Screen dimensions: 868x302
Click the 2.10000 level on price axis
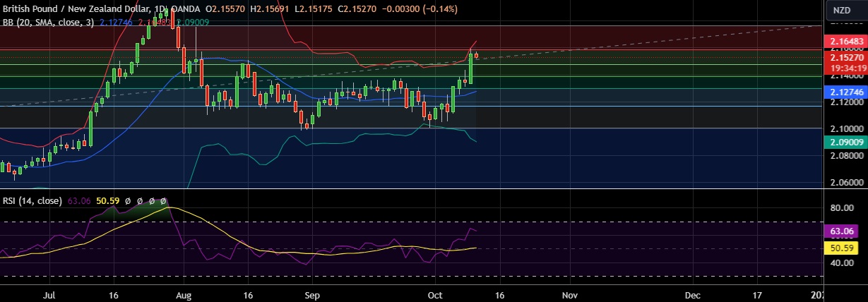845,128
